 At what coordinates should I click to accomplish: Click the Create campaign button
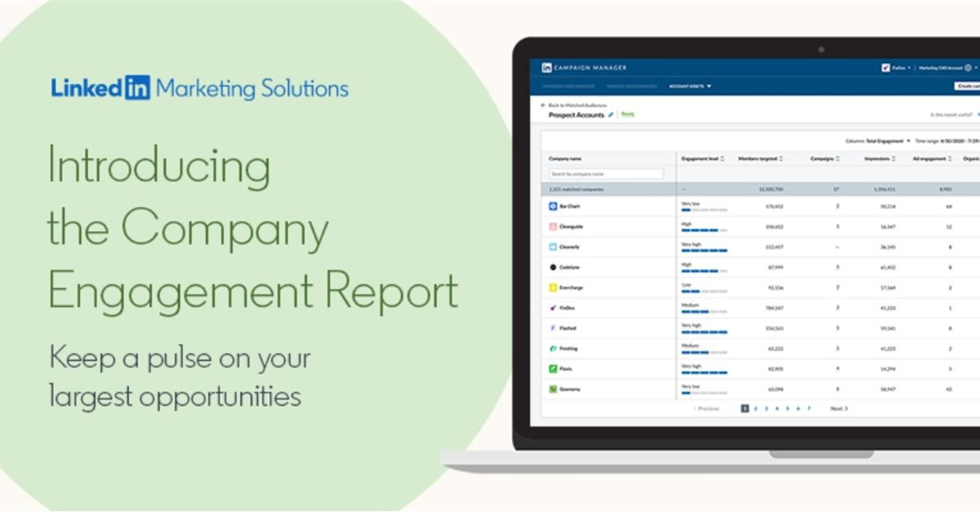tap(967, 86)
